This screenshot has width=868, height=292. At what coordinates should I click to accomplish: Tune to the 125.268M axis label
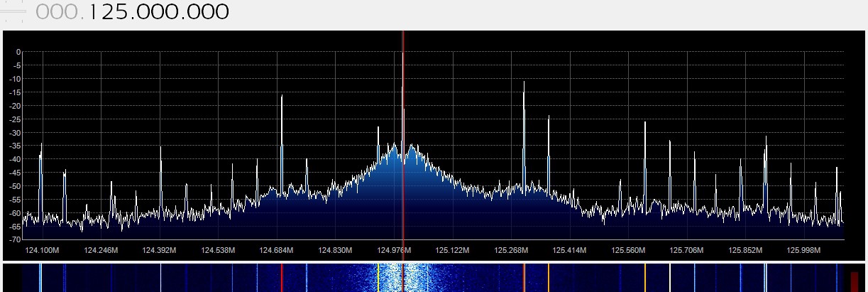coord(511,250)
